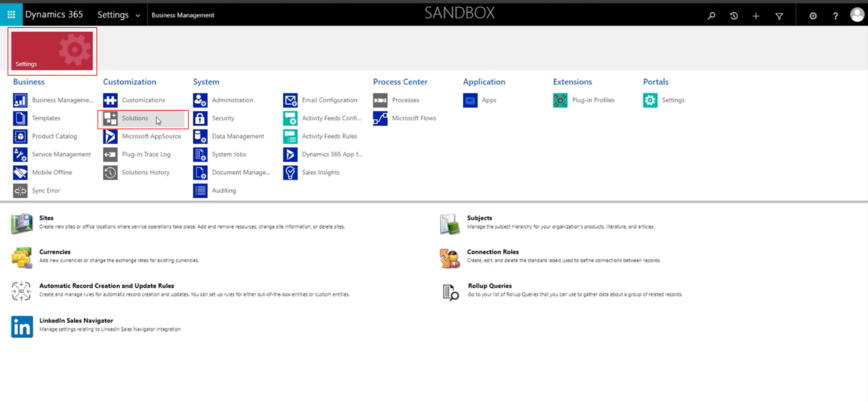Click the Activity Feeds Configuration icon
This screenshot has width=868, height=403.
(290, 118)
